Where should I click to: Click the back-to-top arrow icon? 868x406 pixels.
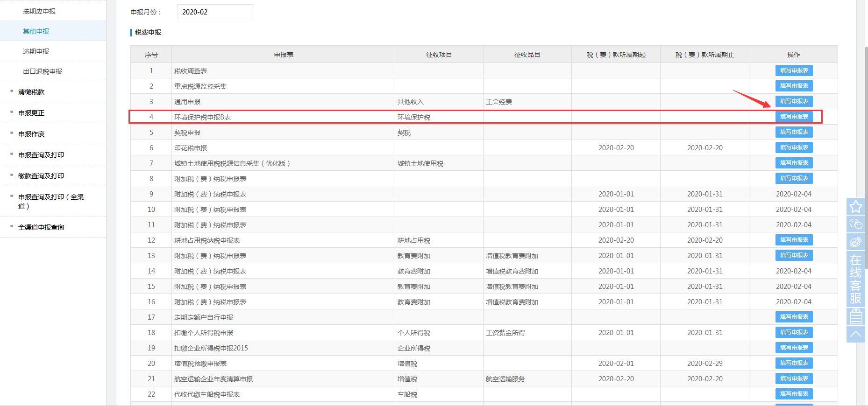[855, 334]
